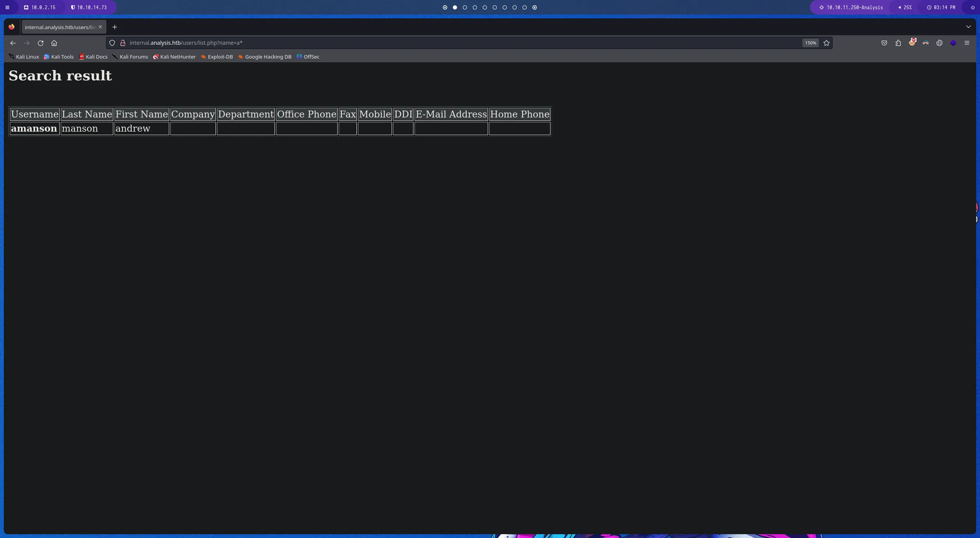The height and width of the screenshot is (538, 980).
Task: Open the extensions puzzle-piece icon
Action: click(x=898, y=43)
